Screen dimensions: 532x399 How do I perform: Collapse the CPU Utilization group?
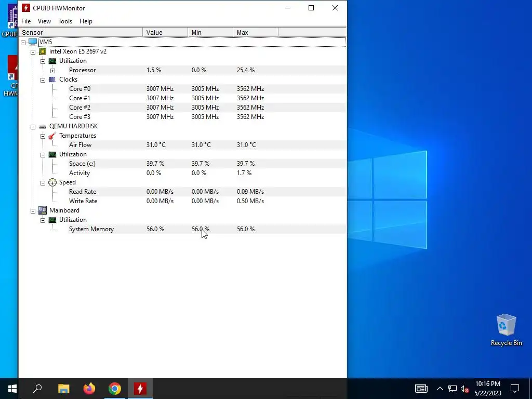click(43, 61)
